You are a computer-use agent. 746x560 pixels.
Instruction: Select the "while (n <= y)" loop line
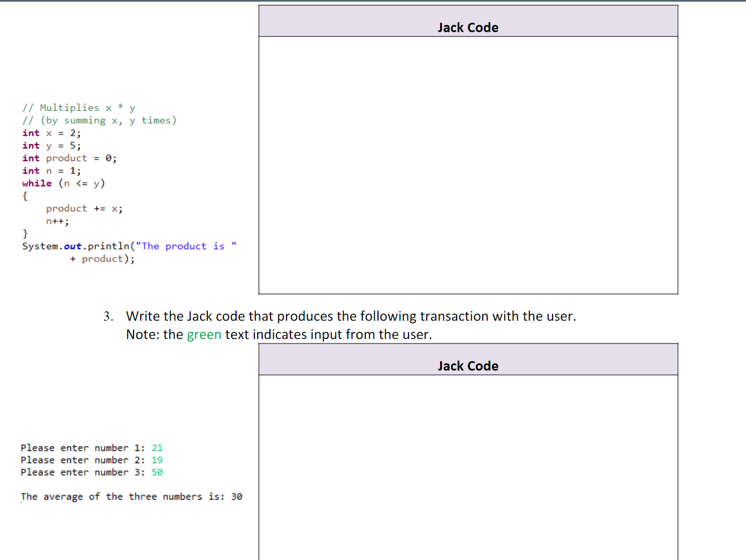click(64, 183)
